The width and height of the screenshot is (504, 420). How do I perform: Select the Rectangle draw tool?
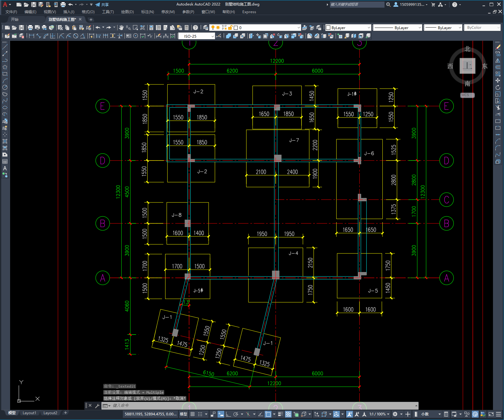click(x=5, y=74)
